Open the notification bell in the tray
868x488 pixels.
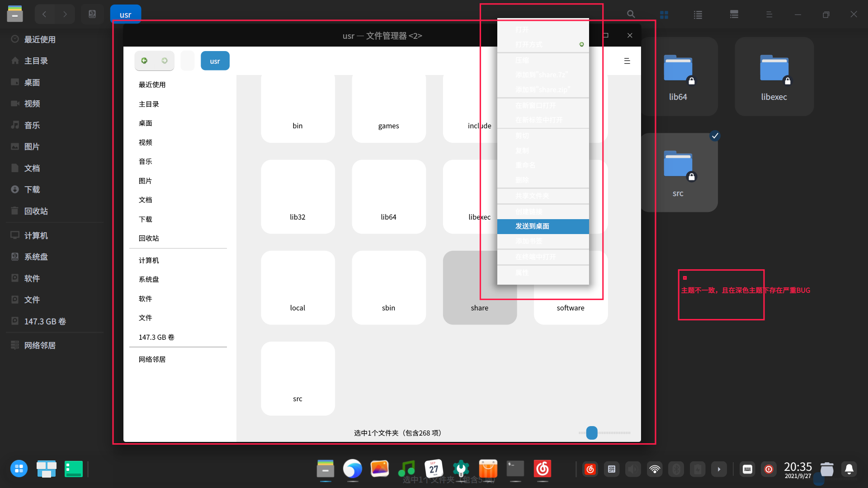[849, 469]
